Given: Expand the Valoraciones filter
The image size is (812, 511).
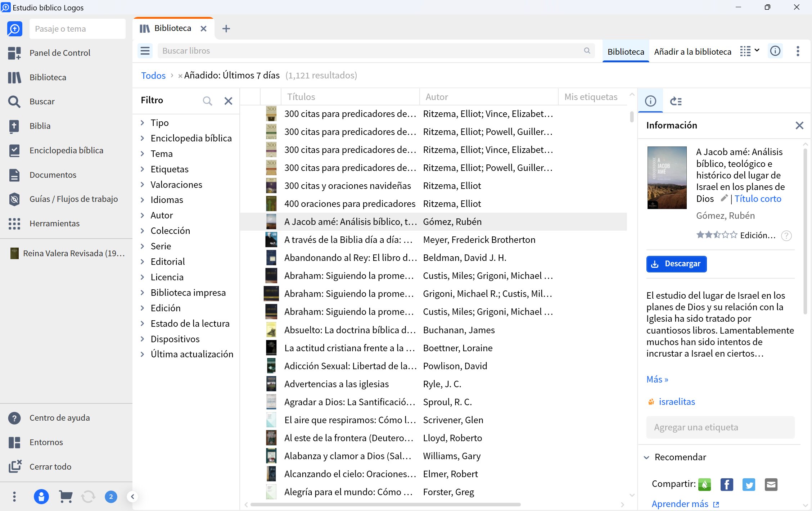Looking at the screenshot, I should click(143, 185).
